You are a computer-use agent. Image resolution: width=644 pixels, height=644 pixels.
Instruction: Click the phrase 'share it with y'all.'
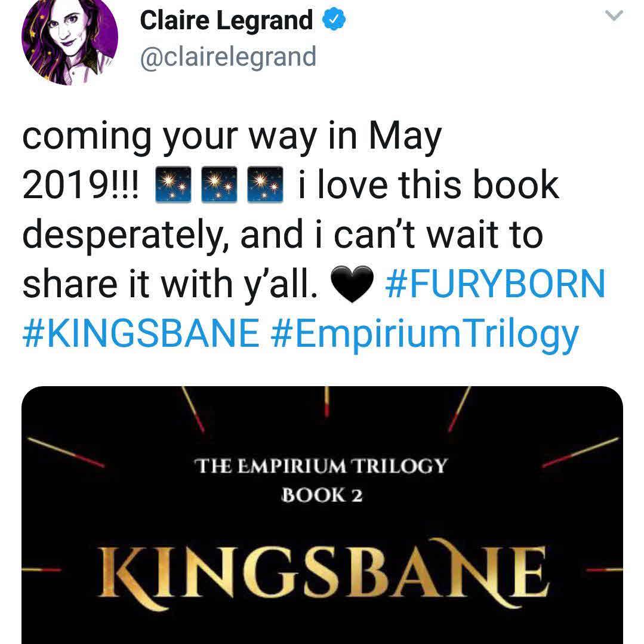(170, 285)
